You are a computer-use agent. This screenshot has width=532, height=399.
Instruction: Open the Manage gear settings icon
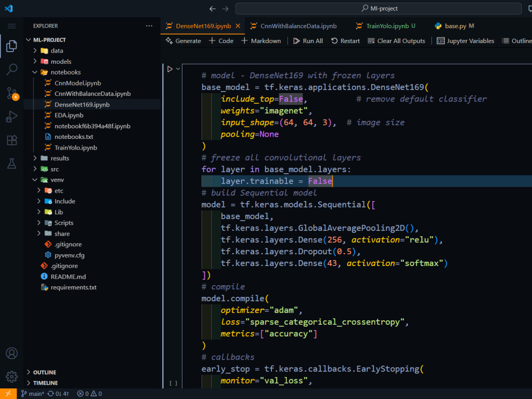pyautogui.click(x=12, y=376)
